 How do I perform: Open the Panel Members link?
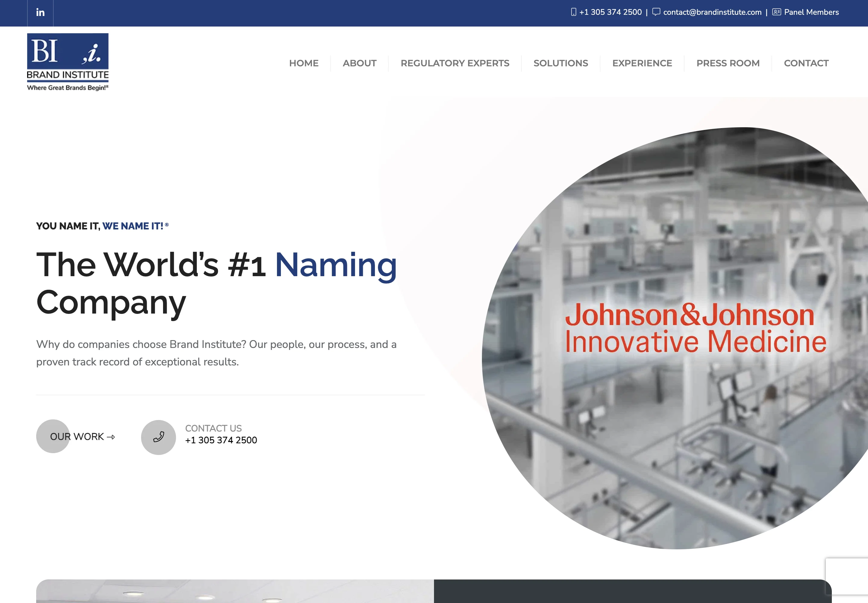[x=811, y=12]
